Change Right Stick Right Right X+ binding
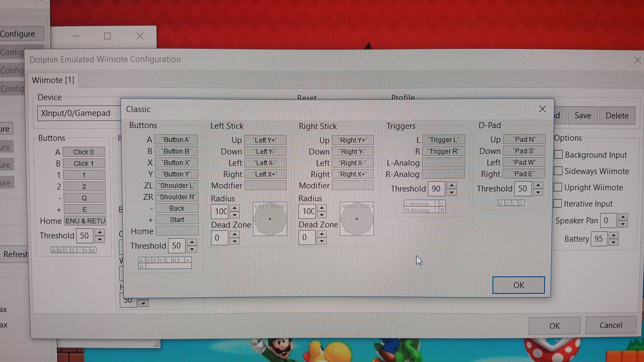Viewport: 644px width, 362px height. (x=353, y=174)
